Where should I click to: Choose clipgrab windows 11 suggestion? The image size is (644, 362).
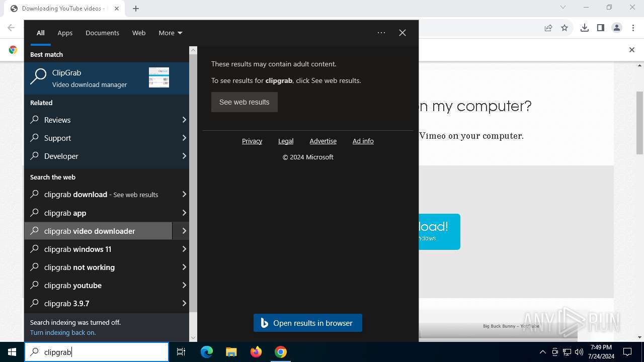click(99, 249)
